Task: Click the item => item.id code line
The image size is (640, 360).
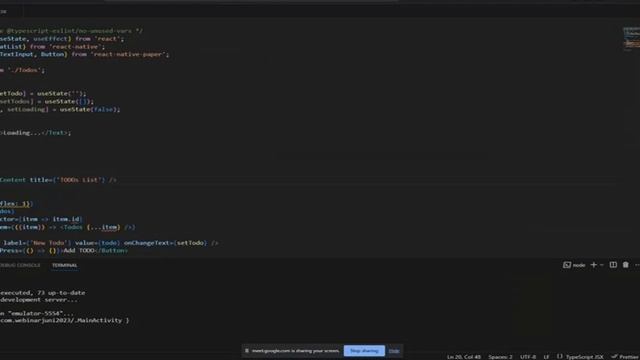Action: 41,219
